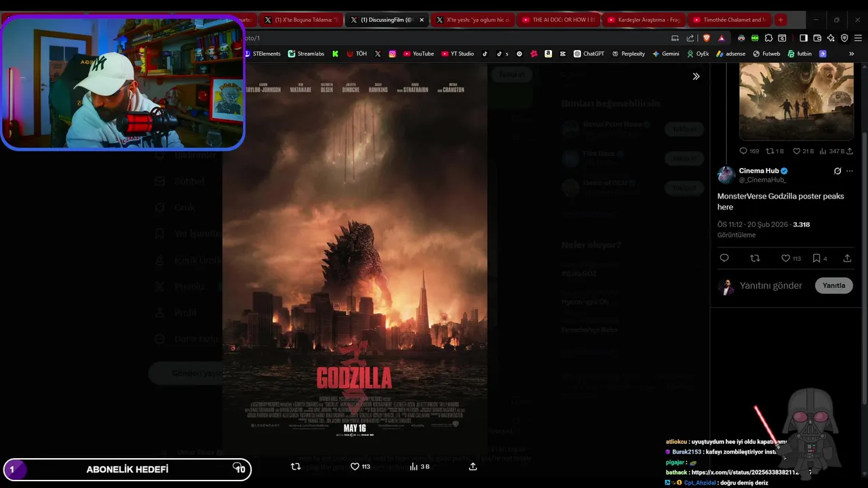Switch to THE AI DOC YouTube tab
868x488 pixels.
pyautogui.click(x=559, y=20)
